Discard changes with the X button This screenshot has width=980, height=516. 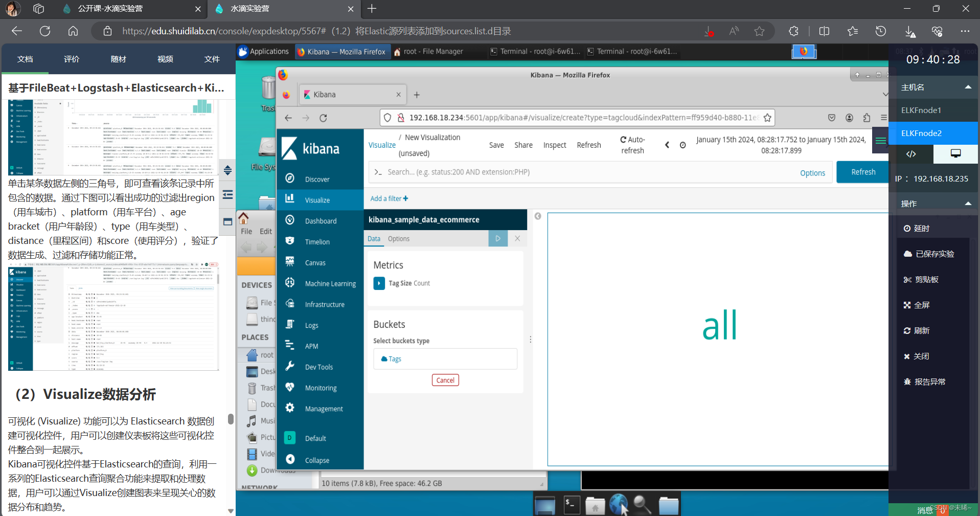tap(517, 238)
